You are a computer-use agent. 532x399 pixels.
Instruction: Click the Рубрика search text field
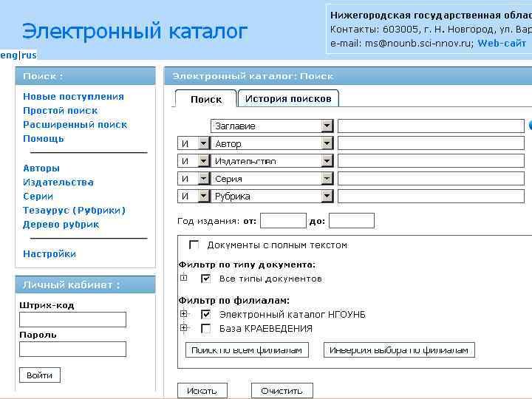[431, 196]
